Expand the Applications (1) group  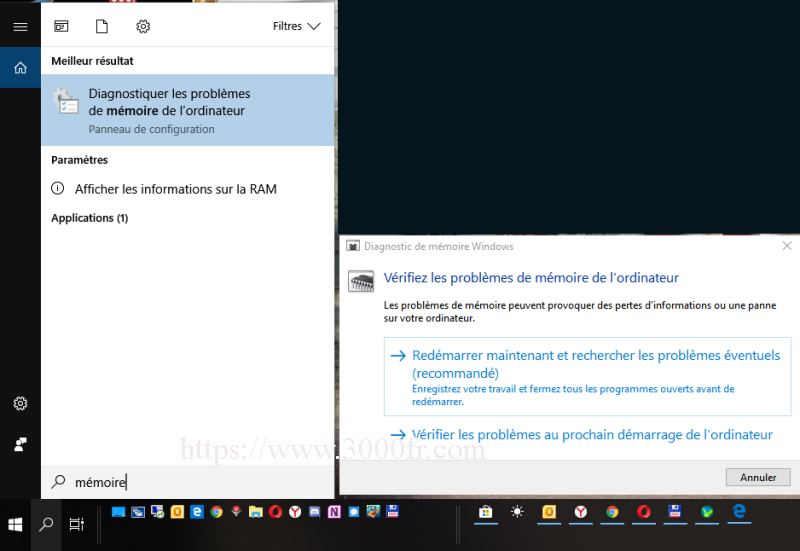coord(90,218)
